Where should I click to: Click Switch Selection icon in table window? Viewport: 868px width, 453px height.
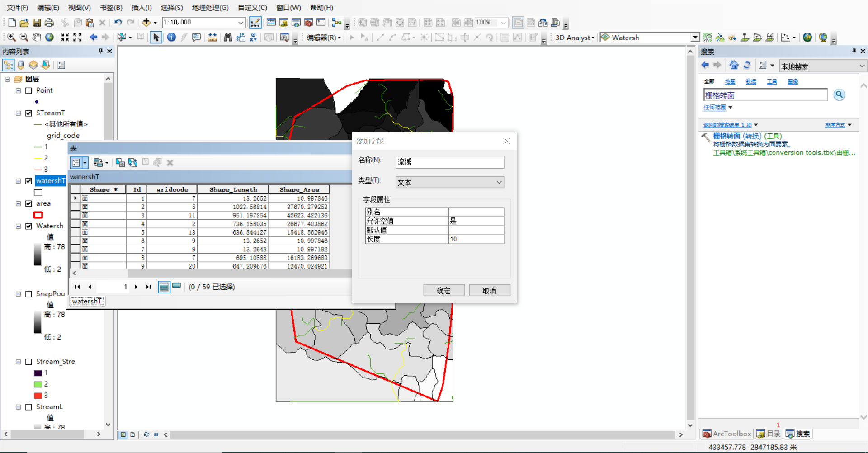coord(132,162)
